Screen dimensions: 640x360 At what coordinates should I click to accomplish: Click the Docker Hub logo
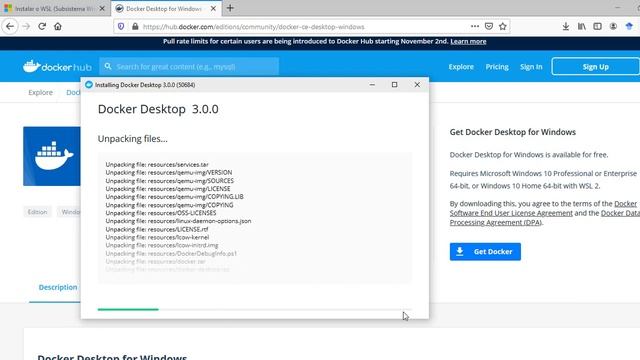tap(57, 67)
